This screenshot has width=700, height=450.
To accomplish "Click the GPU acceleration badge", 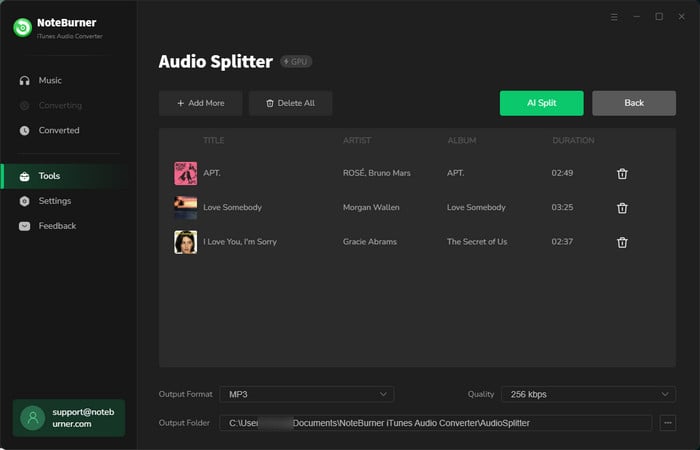I will click(296, 62).
